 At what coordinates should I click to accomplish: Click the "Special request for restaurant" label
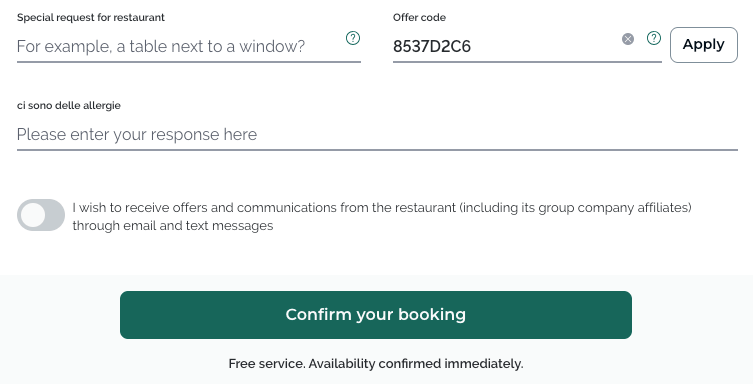coord(91,18)
